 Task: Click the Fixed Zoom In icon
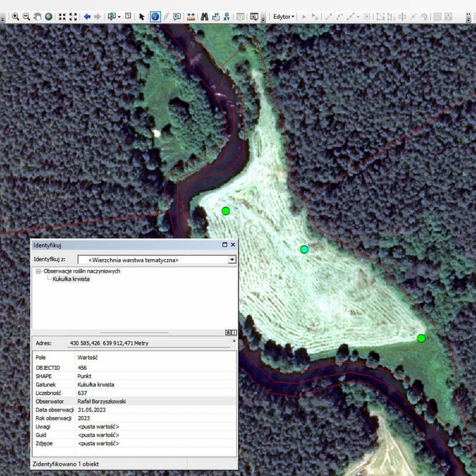coord(62,16)
